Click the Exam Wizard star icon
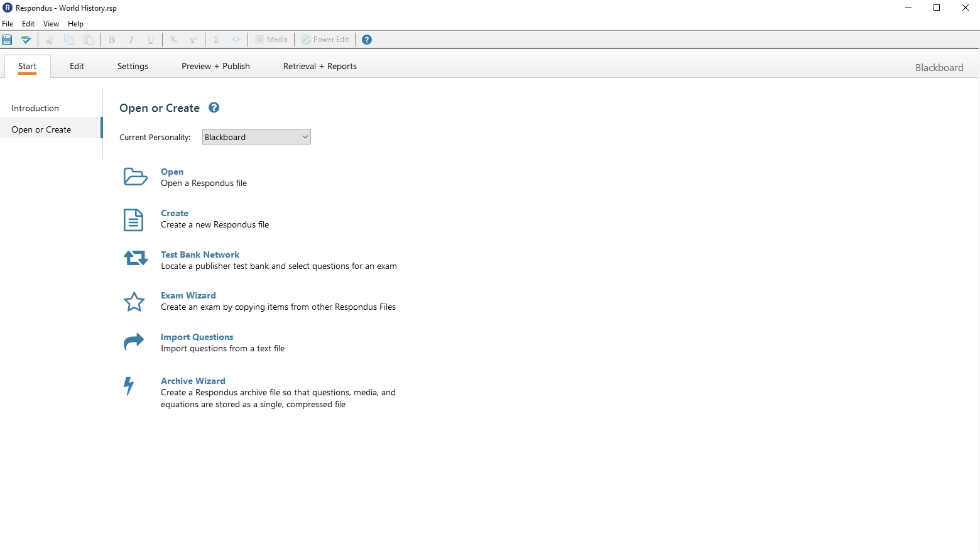Viewport: 980px width, 553px height. (134, 302)
